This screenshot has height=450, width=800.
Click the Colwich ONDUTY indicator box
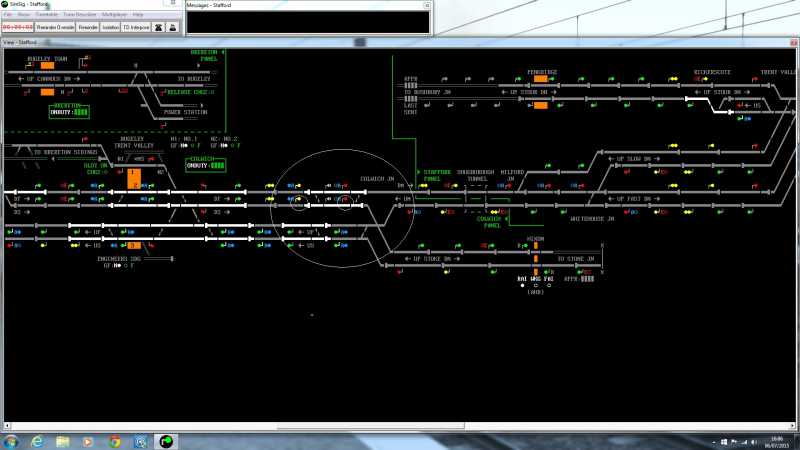click(x=206, y=165)
